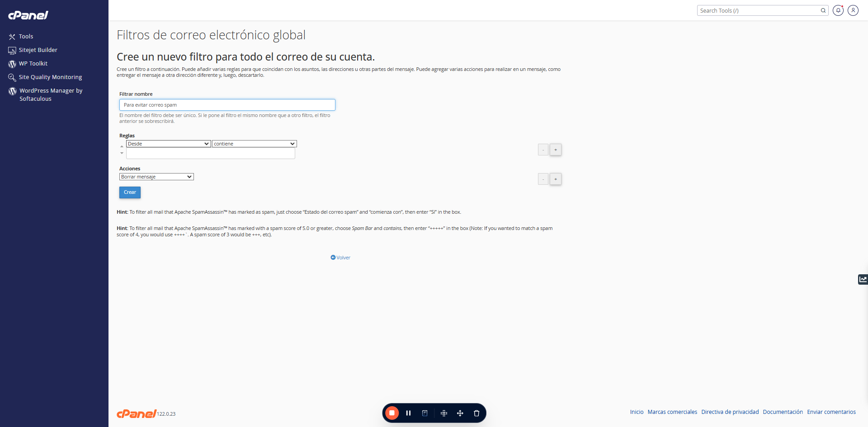
Task: Open the statistics chart icon on the right edge
Action: pos(863,279)
